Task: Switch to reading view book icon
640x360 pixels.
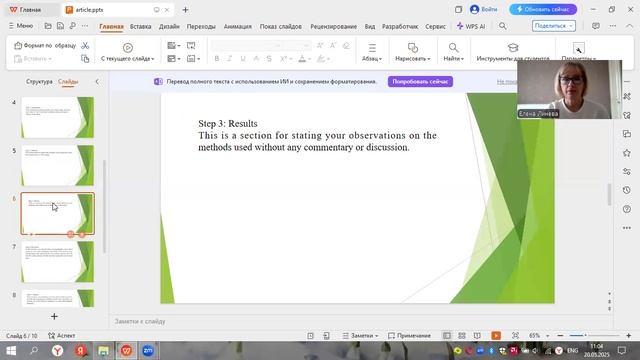Action: [x=477, y=336]
